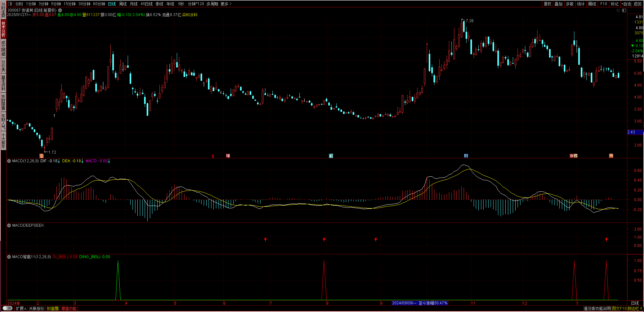Select the 季线 quarterly period
644x312 pixels.
pyautogui.click(x=159, y=4)
